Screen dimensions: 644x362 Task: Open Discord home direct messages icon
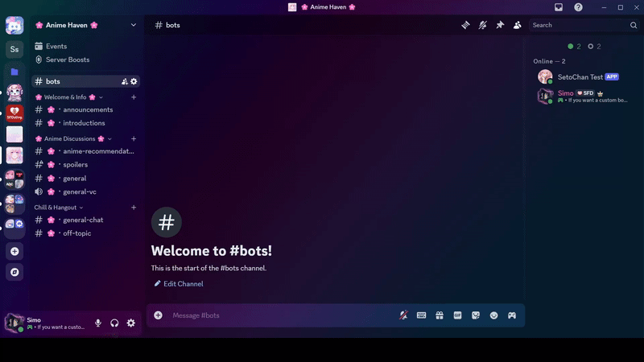[x=14, y=26]
